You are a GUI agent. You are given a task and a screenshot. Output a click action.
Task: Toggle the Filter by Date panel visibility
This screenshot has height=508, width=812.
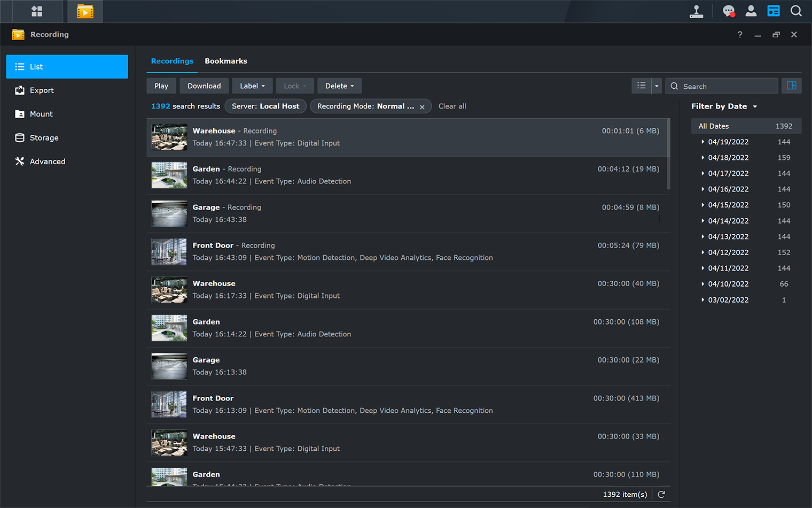(x=792, y=86)
